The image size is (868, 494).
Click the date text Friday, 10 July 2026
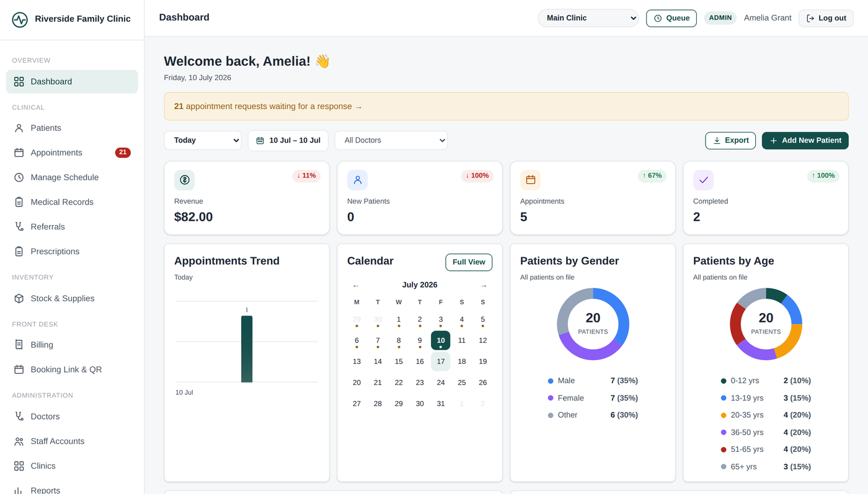pos(198,78)
